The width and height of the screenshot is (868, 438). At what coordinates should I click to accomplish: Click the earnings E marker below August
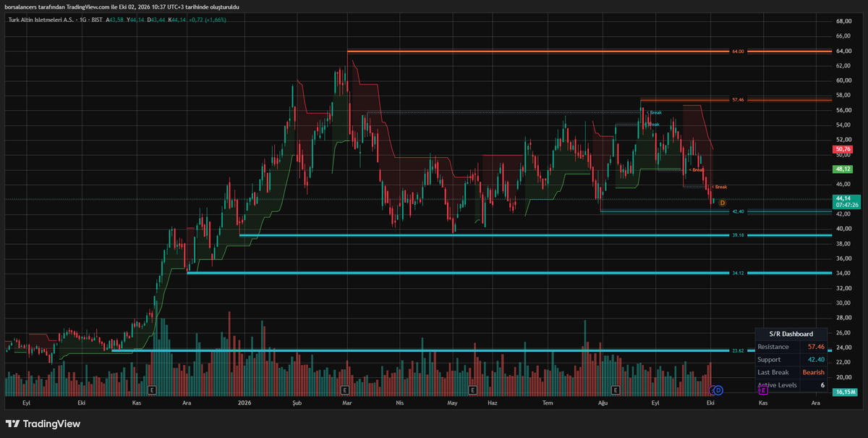pyautogui.click(x=616, y=389)
